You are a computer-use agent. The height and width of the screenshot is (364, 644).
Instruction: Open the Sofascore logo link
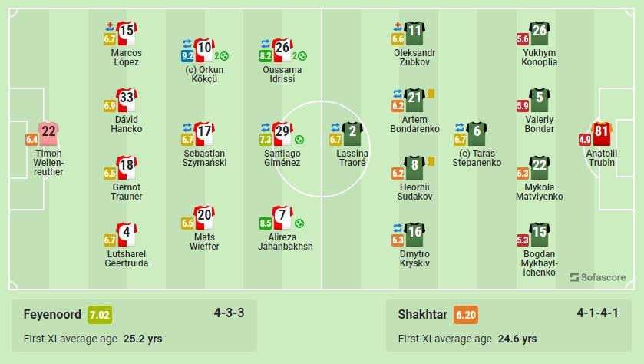598,277
